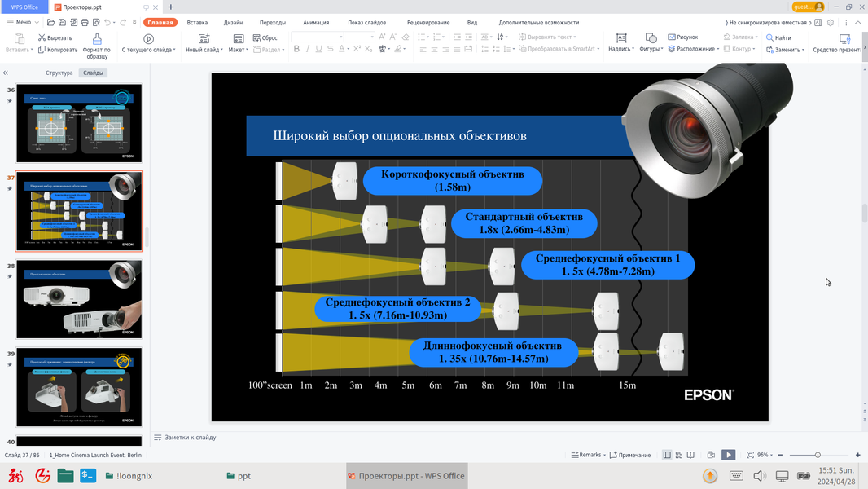Click the play slideshow button in status bar
The width and height of the screenshot is (868, 489).
pos(729,455)
